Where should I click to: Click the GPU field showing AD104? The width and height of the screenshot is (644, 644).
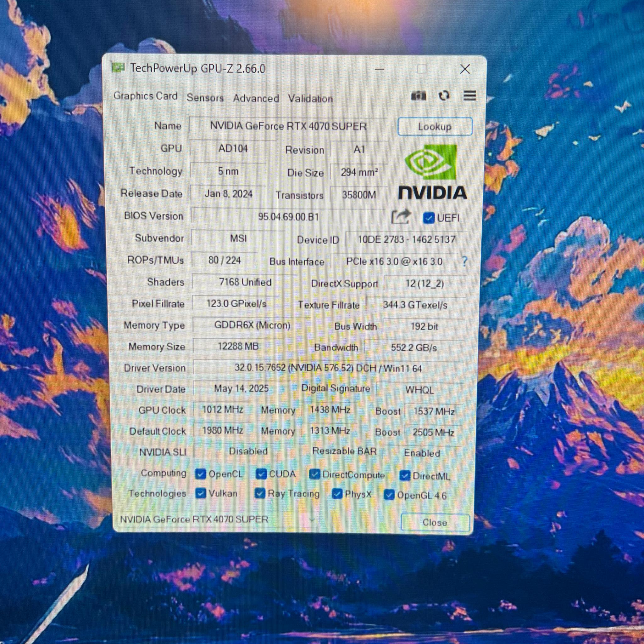(233, 148)
